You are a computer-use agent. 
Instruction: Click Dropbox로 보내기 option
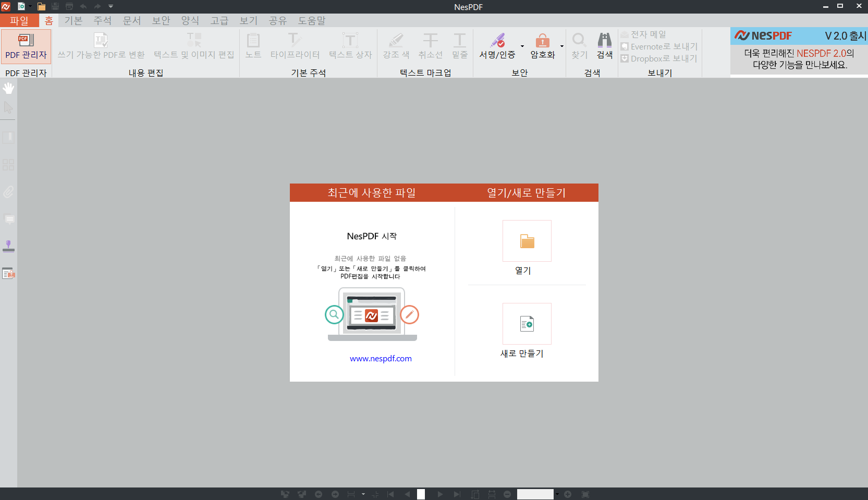point(659,58)
